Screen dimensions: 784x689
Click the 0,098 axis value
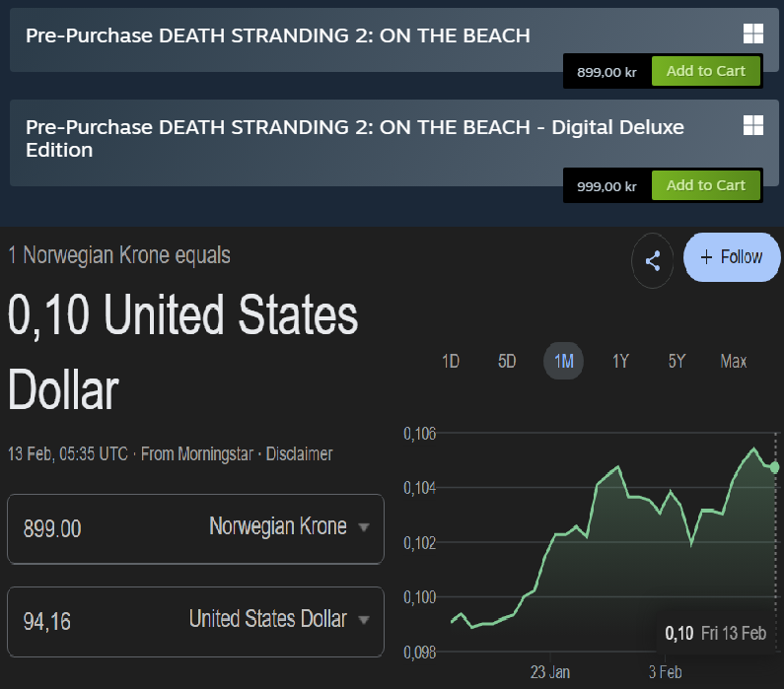click(x=419, y=652)
